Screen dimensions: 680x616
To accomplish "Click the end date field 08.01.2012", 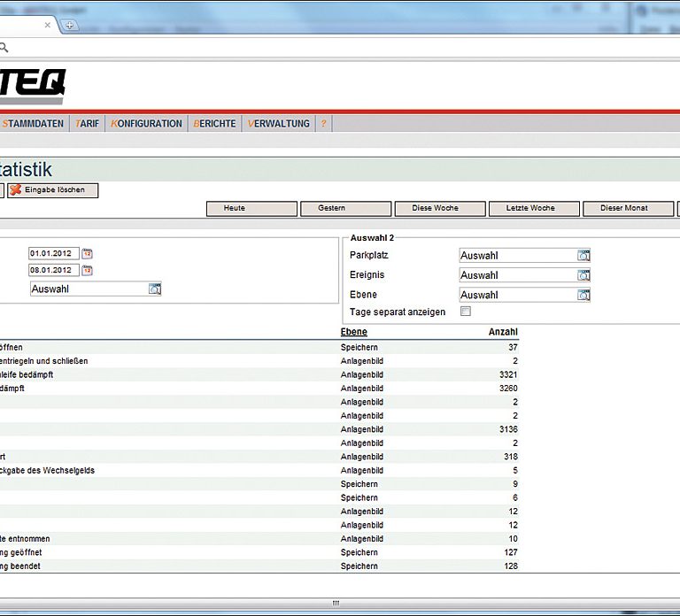I will tap(54, 270).
